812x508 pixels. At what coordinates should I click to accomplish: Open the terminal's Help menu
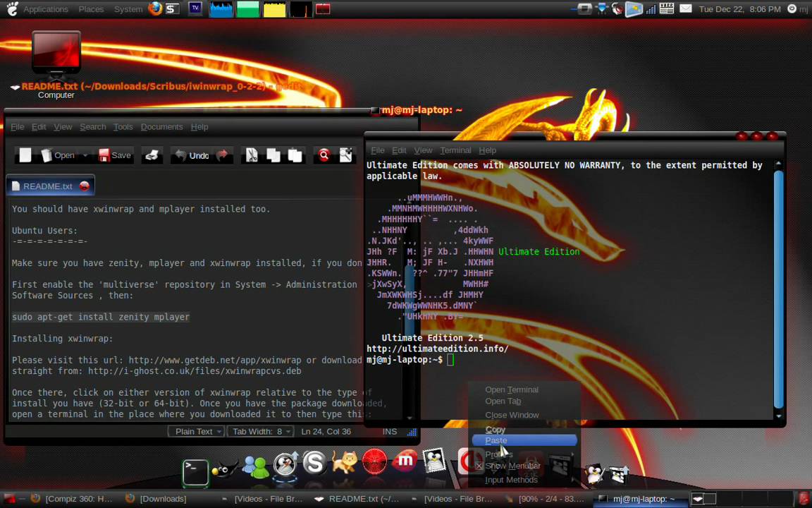point(487,150)
